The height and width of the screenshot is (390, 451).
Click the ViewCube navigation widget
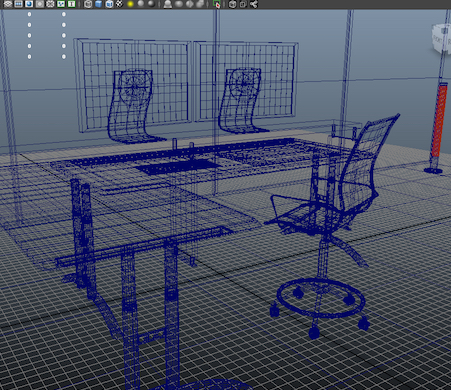(441, 37)
